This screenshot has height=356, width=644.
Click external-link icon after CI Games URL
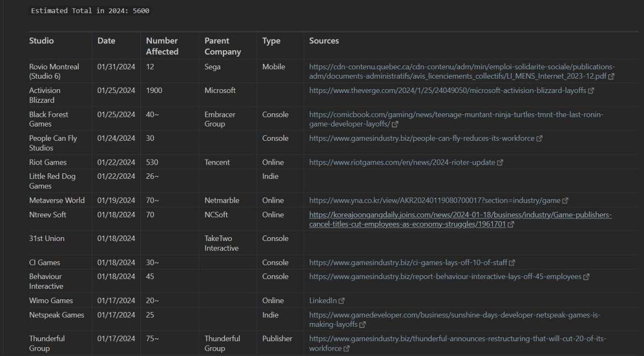coord(512,263)
